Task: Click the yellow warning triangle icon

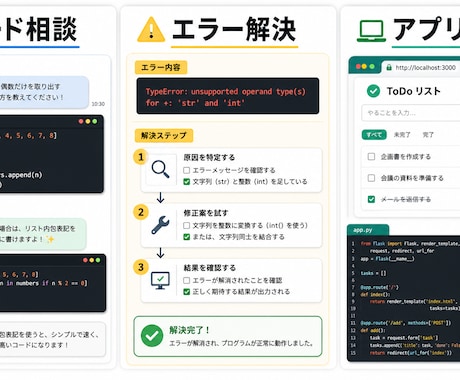Action: point(151,29)
